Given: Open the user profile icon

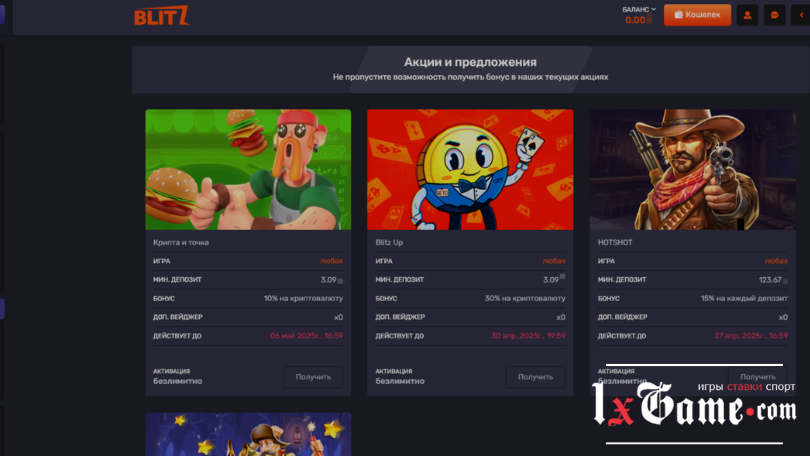Looking at the screenshot, I should pos(747,15).
